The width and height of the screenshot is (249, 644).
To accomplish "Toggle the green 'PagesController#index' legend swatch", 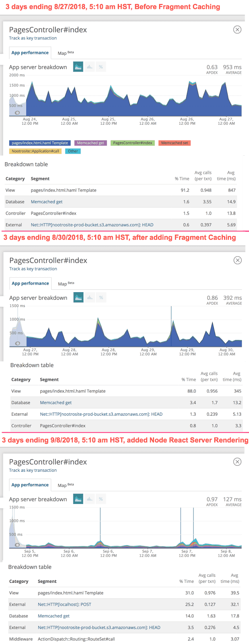I will (x=133, y=143).
